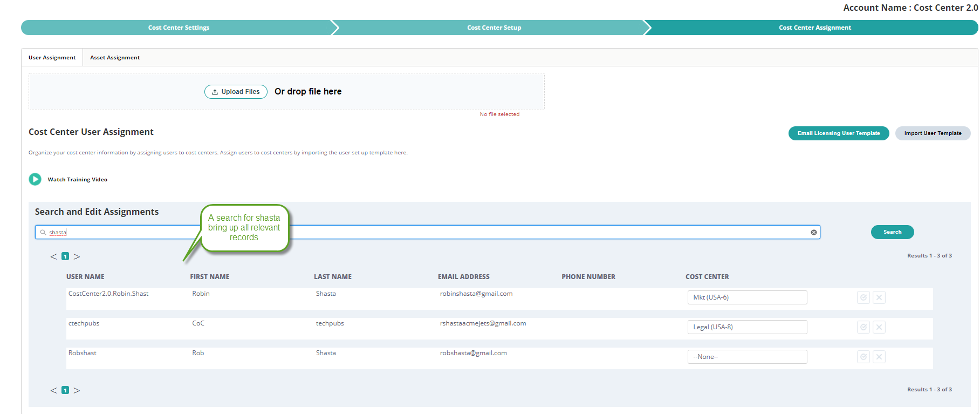Click into the shasta search input field
This screenshot has width=980, height=414.
tap(427, 232)
